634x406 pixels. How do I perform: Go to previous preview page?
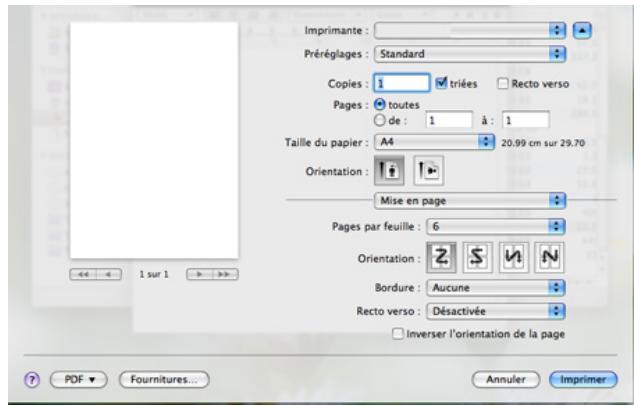(109, 274)
